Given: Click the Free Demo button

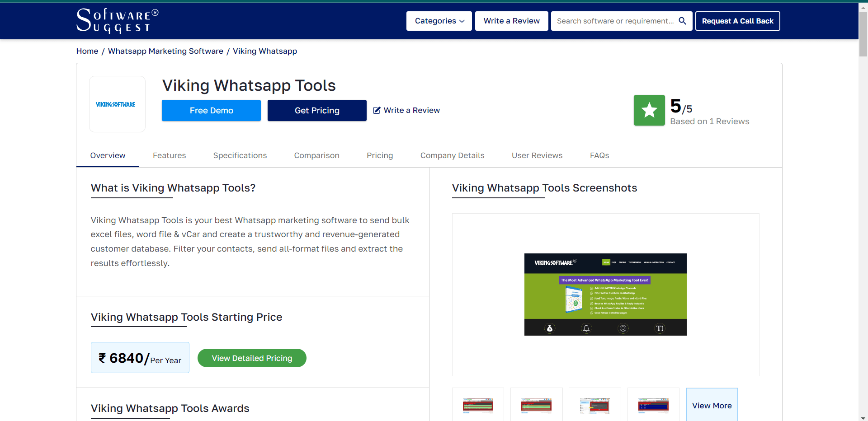Looking at the screenshot, I should click(211, 110).
